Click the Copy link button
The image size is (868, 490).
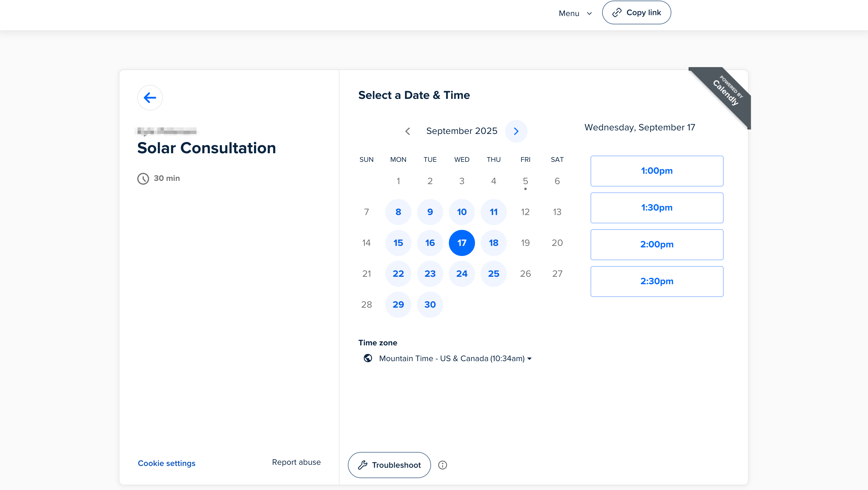[x=636, y=12]
